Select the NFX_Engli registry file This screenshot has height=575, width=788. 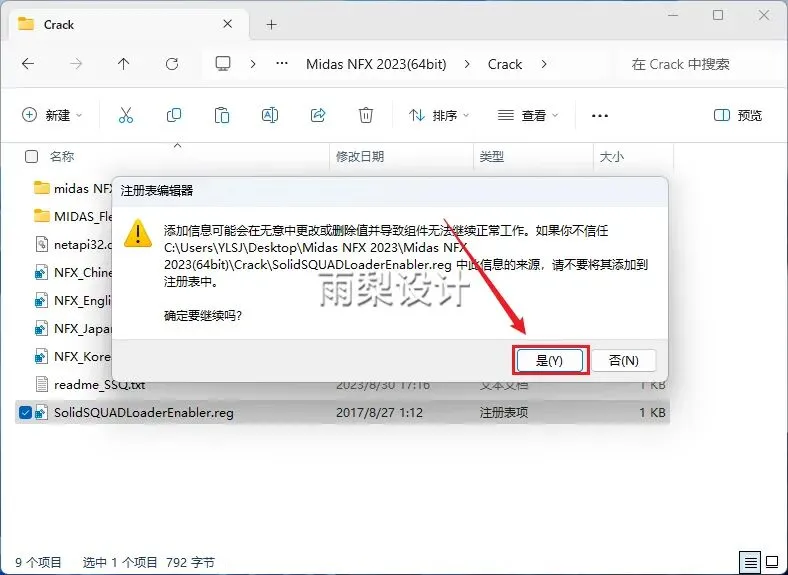click(74, 301)
